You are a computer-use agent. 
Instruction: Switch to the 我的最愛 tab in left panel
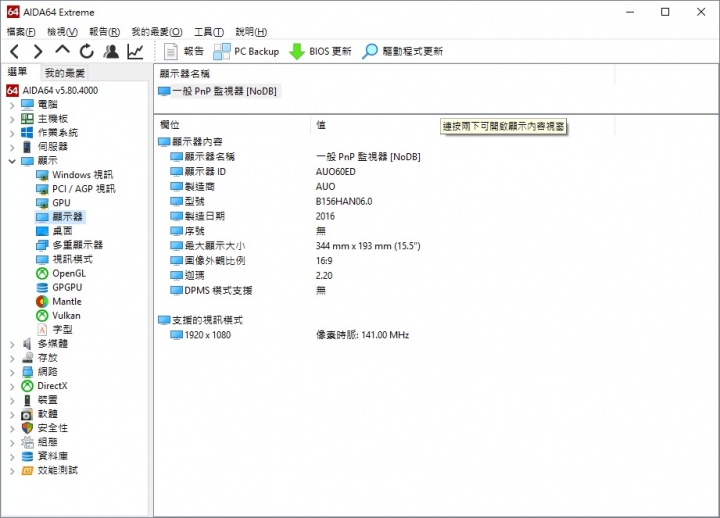pos(65,73)
